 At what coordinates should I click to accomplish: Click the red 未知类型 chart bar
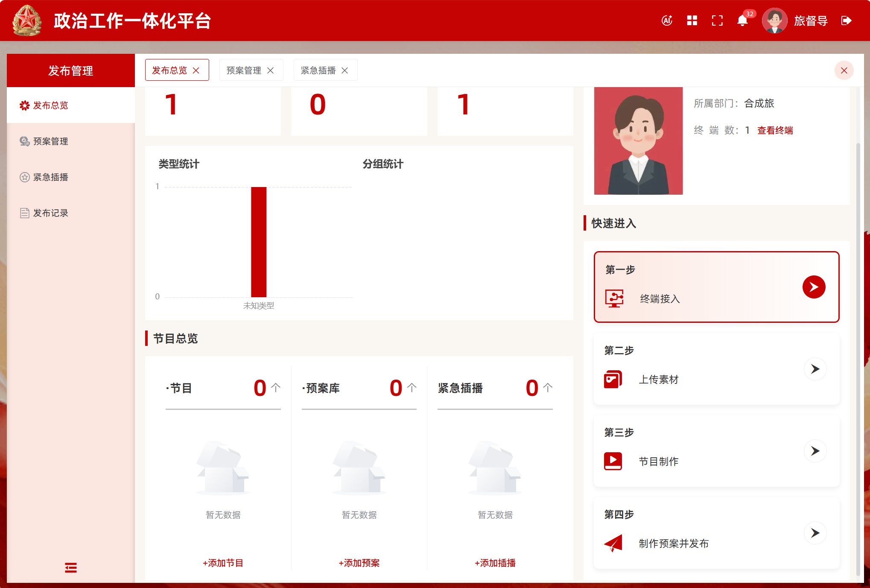point(259,242)
